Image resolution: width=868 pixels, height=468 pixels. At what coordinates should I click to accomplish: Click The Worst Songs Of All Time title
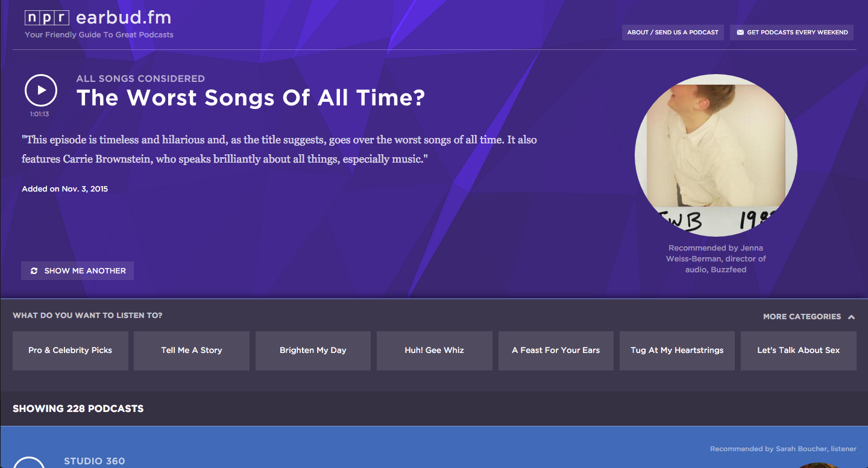tap(251, 98)
